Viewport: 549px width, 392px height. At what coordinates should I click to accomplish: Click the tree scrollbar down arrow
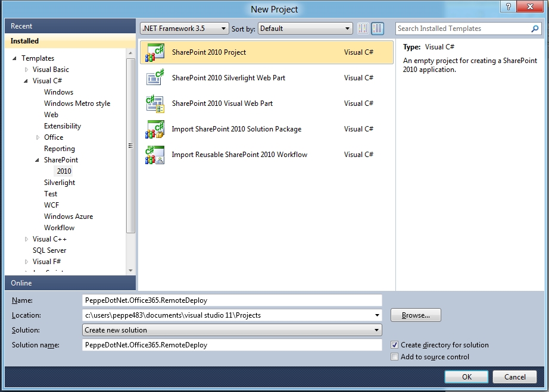(130, 270)
